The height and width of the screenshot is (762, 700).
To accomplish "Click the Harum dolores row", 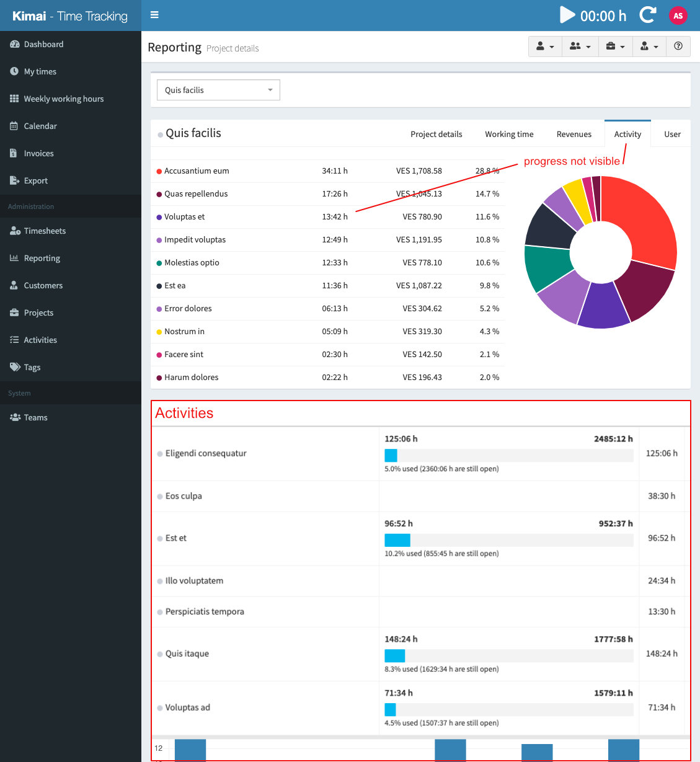I will 328,377.
